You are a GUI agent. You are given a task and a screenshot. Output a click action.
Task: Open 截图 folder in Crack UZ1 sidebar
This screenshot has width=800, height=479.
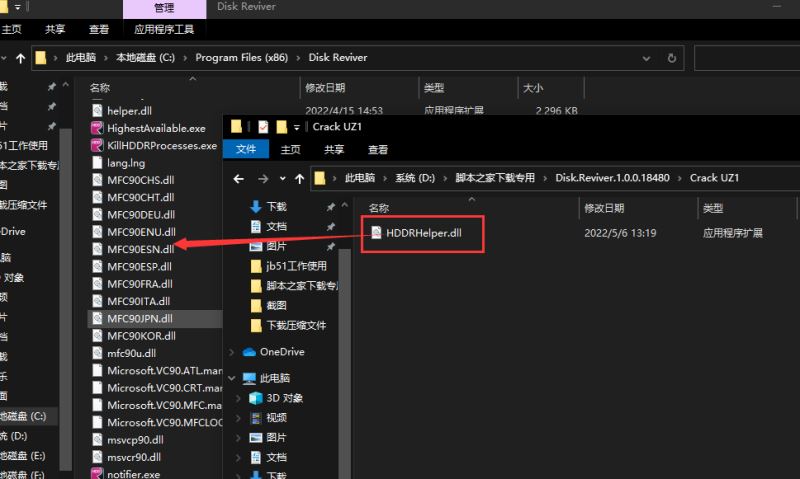pyautogui.click(x=276, y=306)
